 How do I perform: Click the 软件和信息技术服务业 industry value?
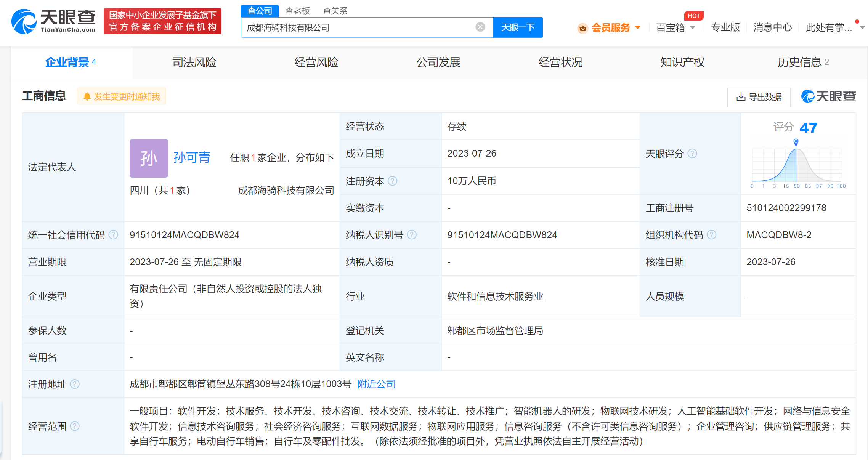coord(495,296)
